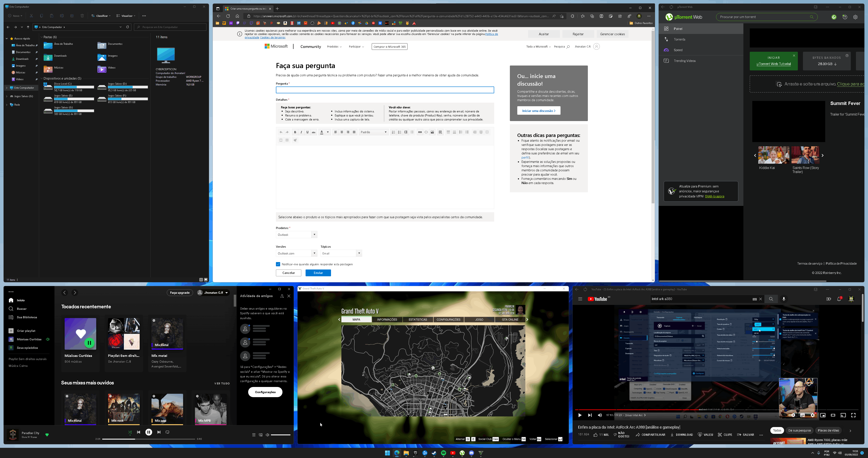Viewport: 868px width, 458px height.
Task: Focus the Pergunta input field
Action: pos(385,90)
